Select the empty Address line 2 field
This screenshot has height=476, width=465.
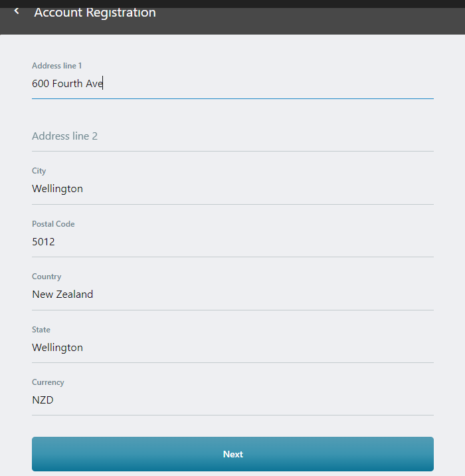(x=232, y=136)
